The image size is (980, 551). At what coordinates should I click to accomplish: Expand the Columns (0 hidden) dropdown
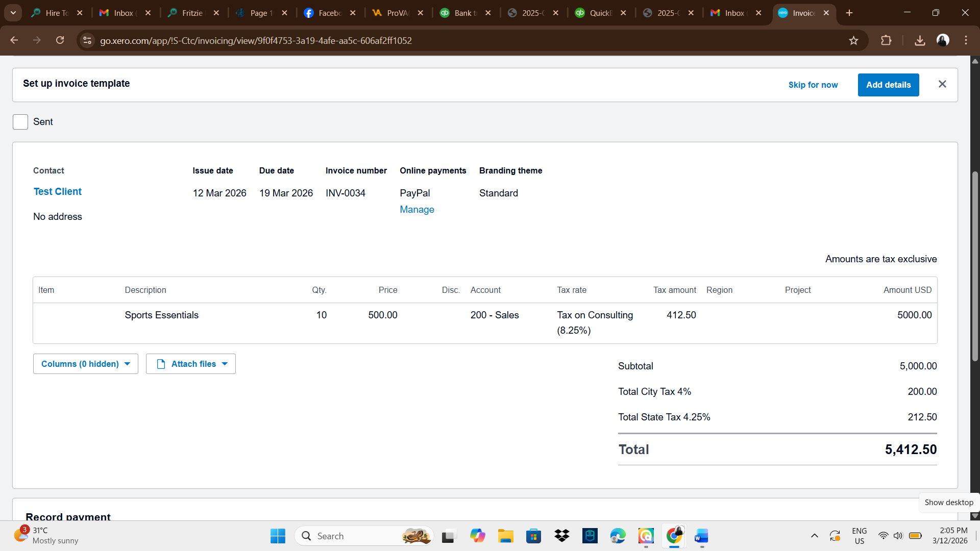pyautogui.click(x=86, y=364)
